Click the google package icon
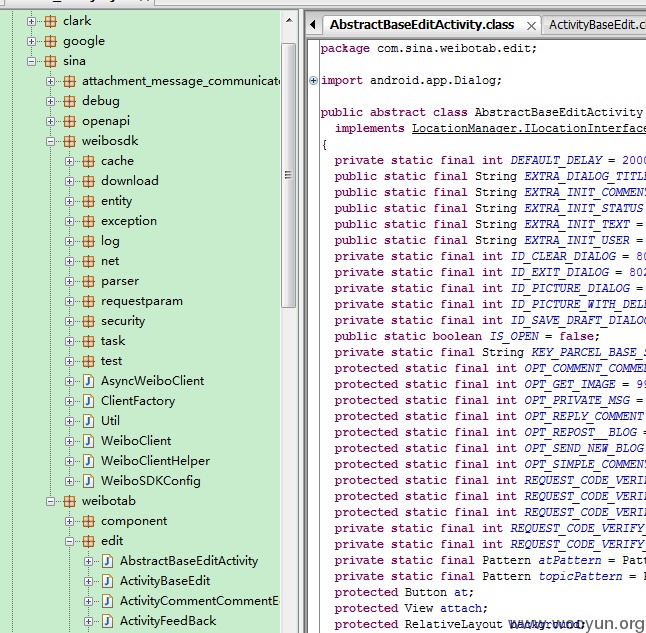 (50, 41)
